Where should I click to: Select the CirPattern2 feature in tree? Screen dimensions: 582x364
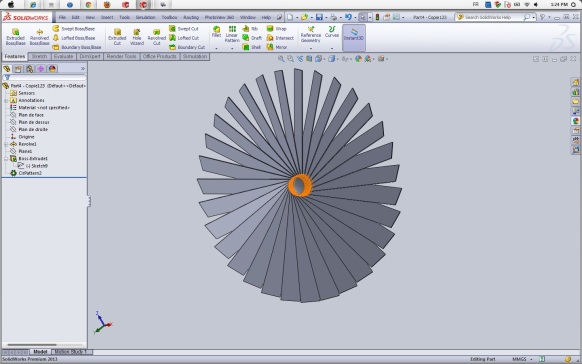tap(26, 173)
